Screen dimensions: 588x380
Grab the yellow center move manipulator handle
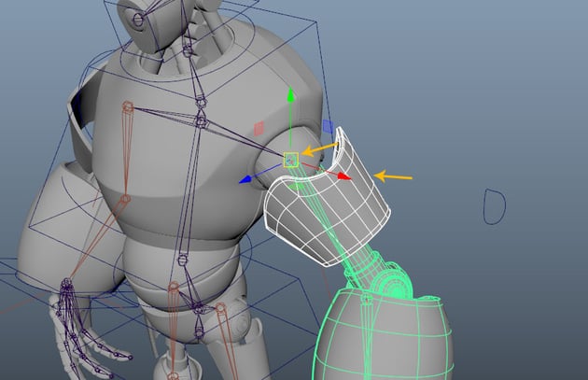click(x=291, y=160)
